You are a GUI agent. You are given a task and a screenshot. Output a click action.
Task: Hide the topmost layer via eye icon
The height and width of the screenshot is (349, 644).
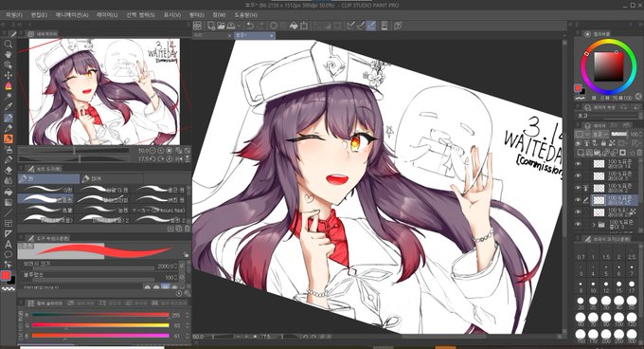579,164
